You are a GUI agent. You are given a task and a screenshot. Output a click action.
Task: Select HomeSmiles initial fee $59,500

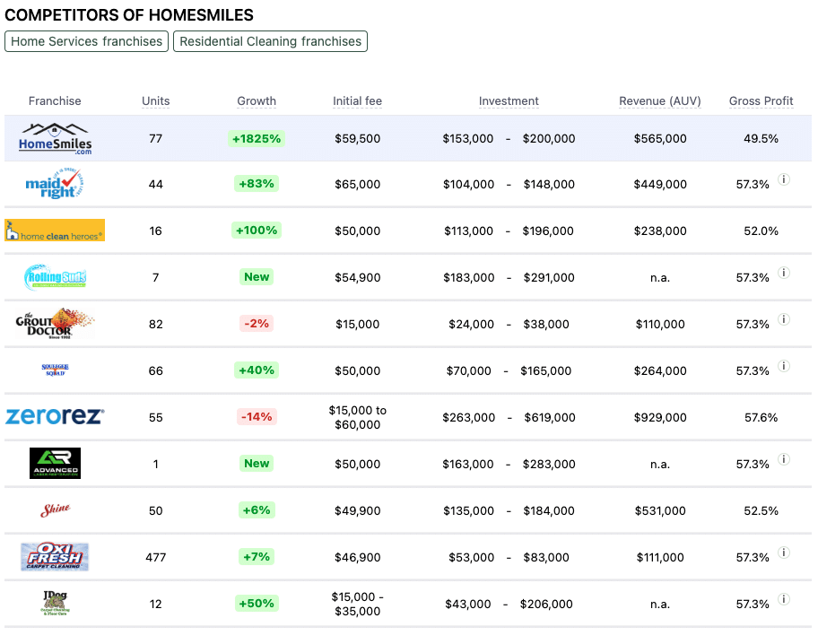click(x=357, y=139)
